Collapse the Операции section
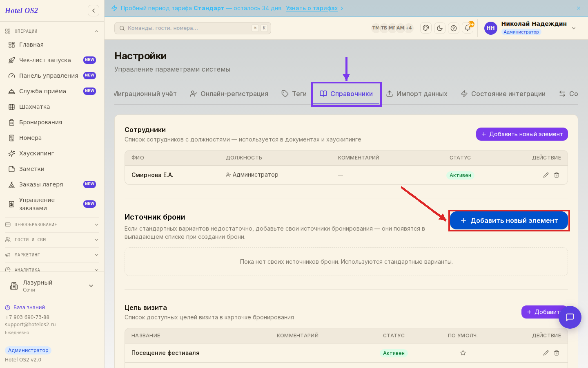 coord(52,31)
